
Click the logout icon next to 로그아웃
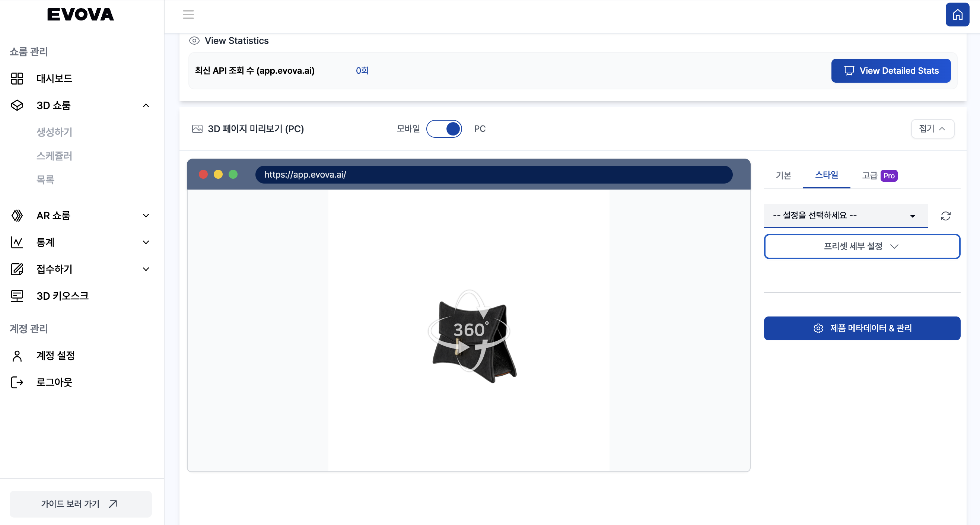click(17, 382)
